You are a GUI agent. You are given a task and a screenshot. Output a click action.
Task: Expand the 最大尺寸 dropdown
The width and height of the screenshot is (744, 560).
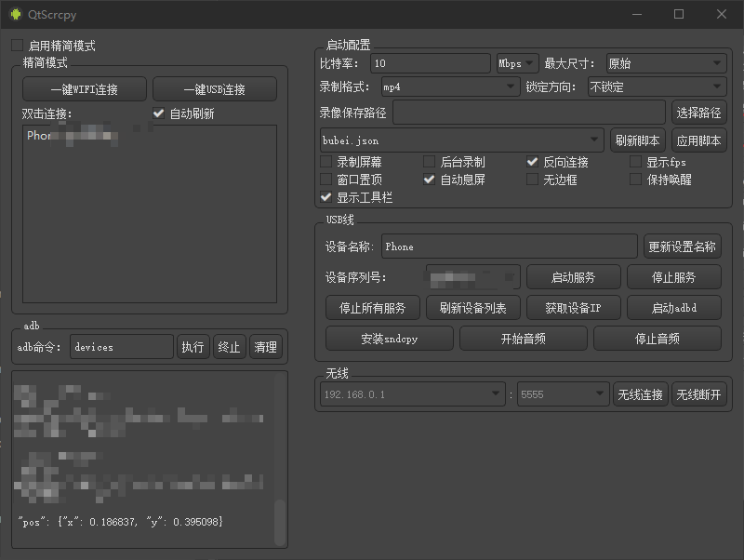click(x=665, y=63)
